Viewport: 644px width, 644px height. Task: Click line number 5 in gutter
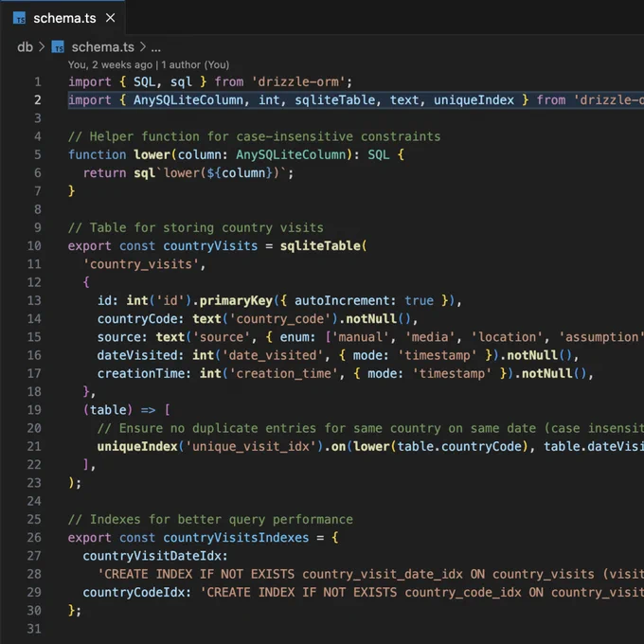(x=38, y=154)
